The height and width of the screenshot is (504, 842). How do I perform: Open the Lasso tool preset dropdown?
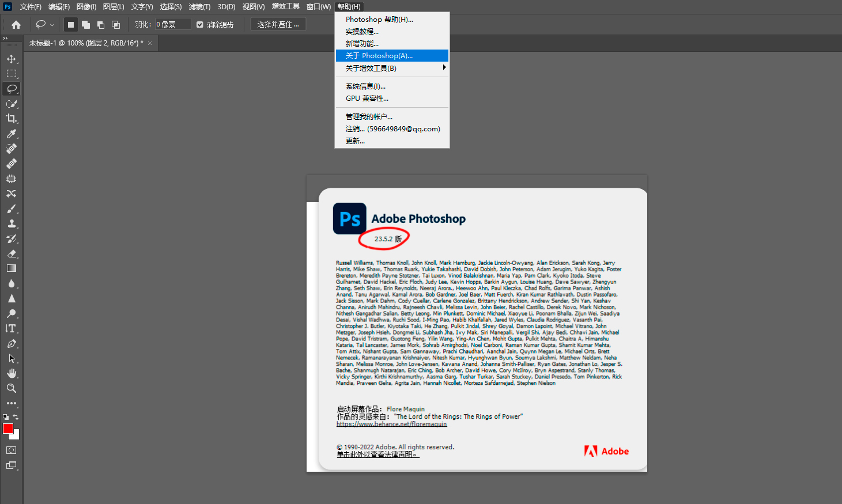click(x=45, y=25)
